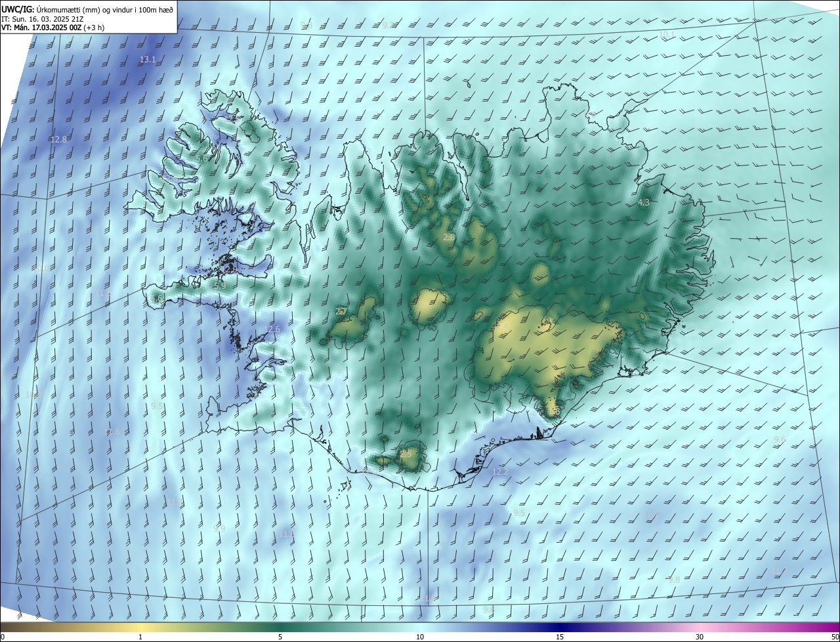
Task: Click the 12.2 value off the south coast
Action: 500,472
